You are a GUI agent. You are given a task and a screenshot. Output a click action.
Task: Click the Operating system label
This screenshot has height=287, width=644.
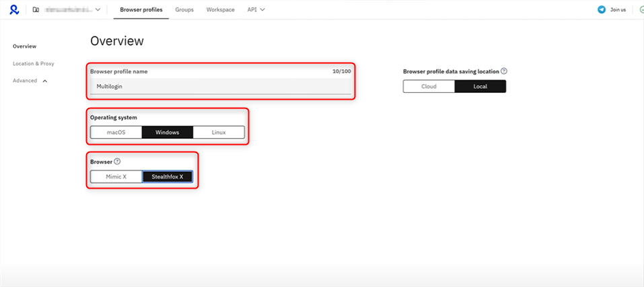coord(114,118)
